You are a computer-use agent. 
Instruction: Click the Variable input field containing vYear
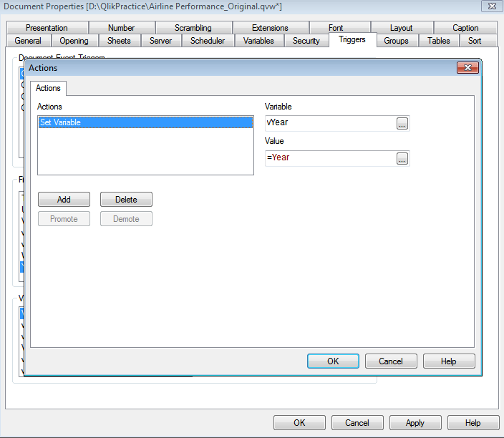coord(329,123)
